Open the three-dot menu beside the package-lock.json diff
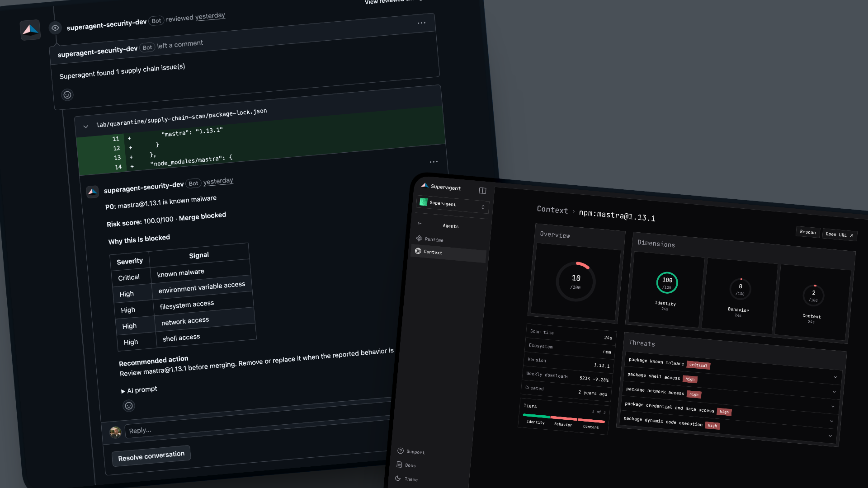This screenshot has height=488, width=868. [x=434, y=162]
